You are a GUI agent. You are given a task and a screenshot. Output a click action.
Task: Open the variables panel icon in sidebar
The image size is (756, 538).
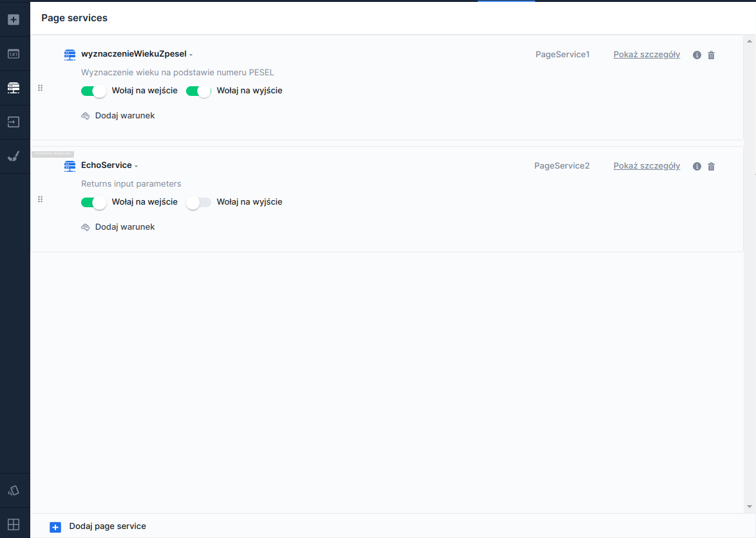point(14,54)
